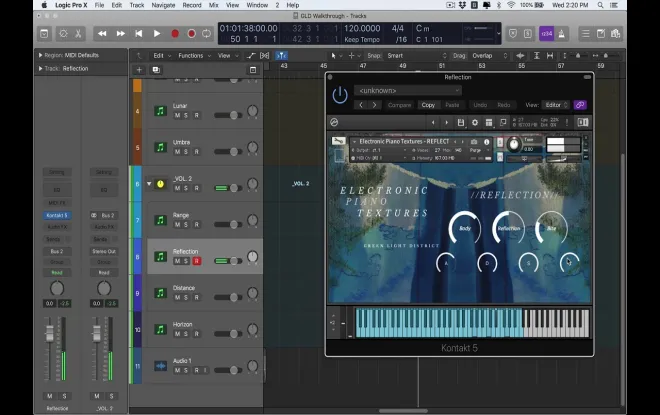The image size is (660, 415).
Task: Click the Capture Recording button
Action: pyautogui.click(x=191, y=34)
